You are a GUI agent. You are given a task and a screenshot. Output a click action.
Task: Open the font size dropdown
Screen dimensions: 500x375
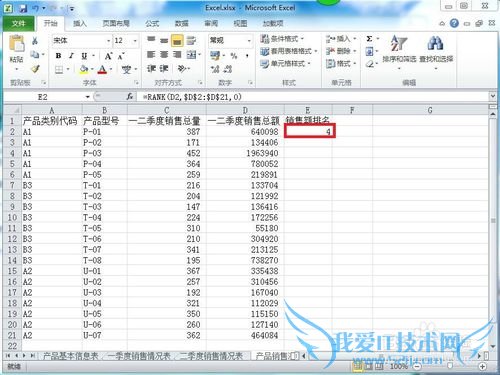(x=135, y=41)
